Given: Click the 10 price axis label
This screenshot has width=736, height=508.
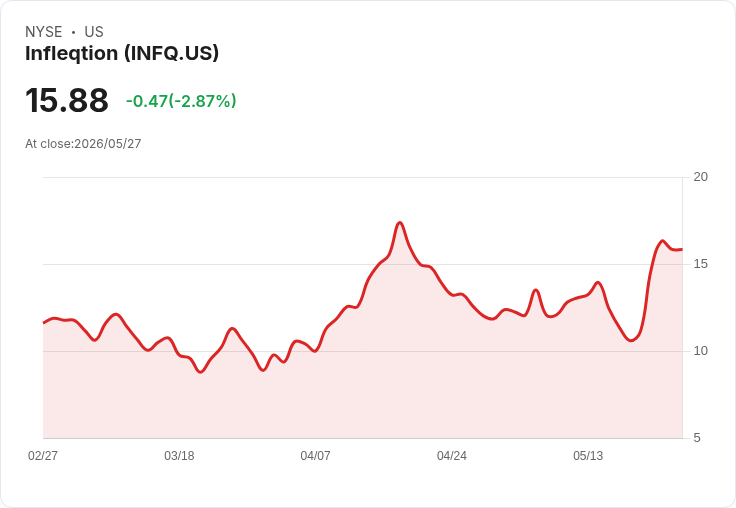Looking at the screenshot, I should coord(701,351).
